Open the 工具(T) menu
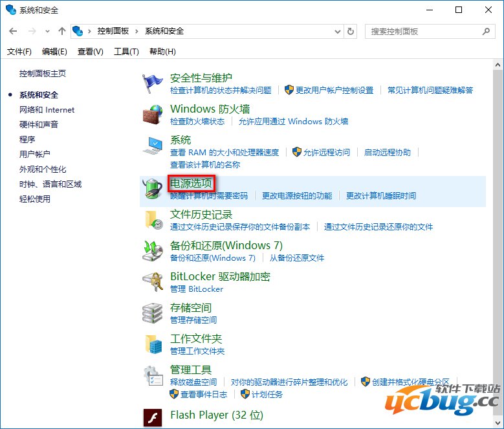 pyautogui.click(x=126, y=52)
